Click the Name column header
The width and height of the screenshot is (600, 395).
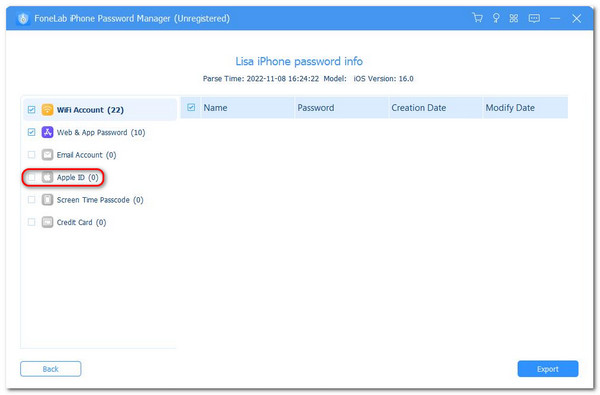tap(247, 108)
